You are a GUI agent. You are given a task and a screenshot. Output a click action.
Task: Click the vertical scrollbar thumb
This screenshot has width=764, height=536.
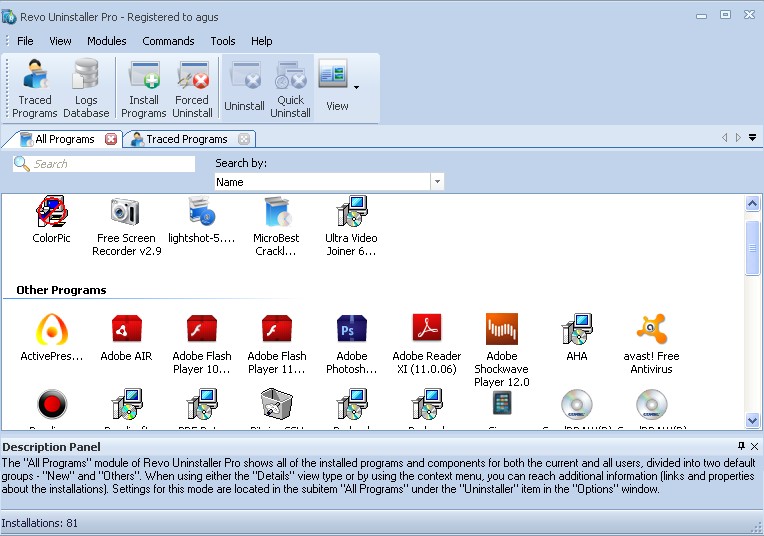(752, 248)
